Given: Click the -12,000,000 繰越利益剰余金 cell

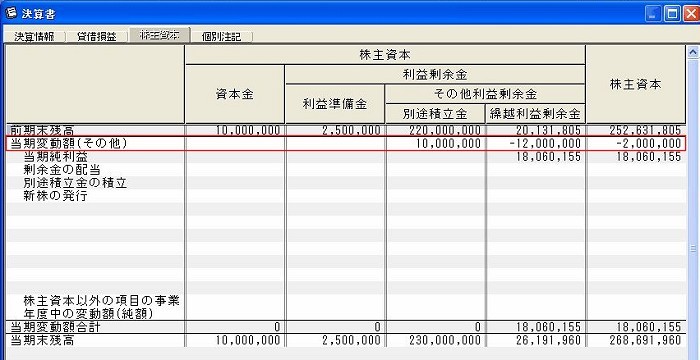Looking at the screenshot, I should tap(535, 144).
